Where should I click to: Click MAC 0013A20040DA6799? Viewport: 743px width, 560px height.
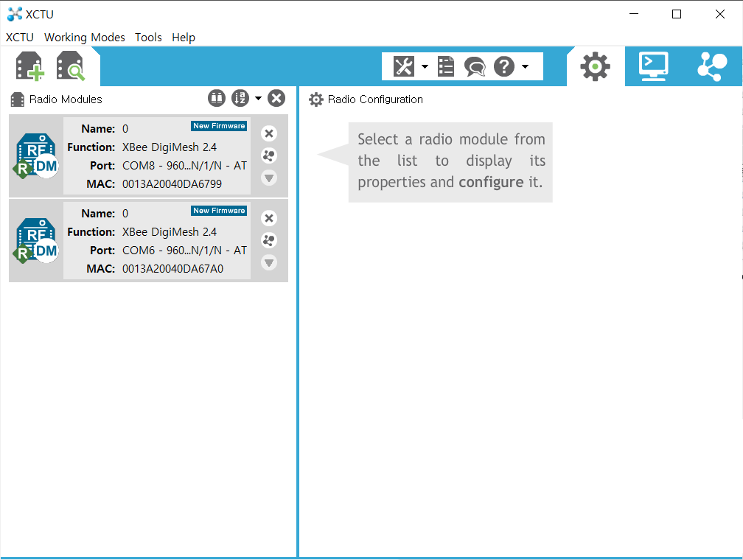tap(172, 183)
